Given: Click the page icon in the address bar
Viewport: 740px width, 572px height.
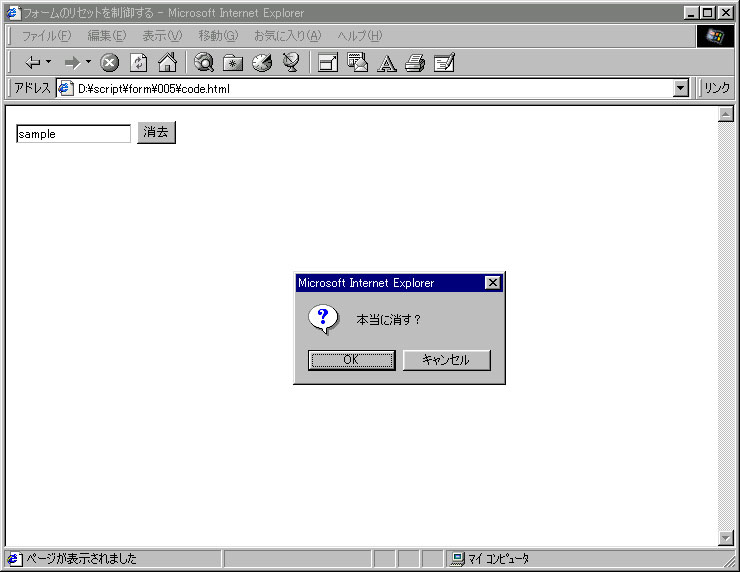Looking at the screenshot, I should point(65,88).
